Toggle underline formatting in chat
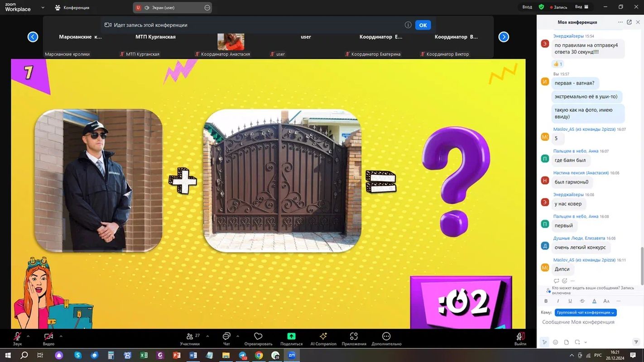This screenshot has width=644, height=362. coord(570,301)
